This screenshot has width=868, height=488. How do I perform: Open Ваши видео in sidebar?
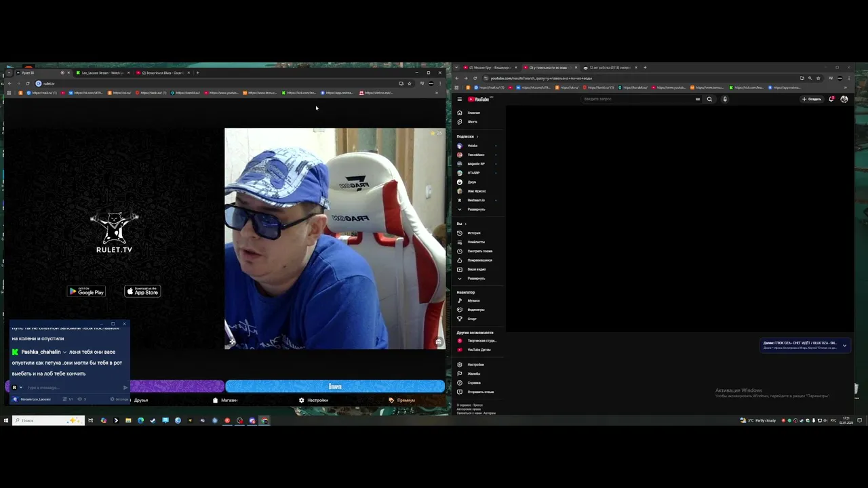(x=476, y=270)
